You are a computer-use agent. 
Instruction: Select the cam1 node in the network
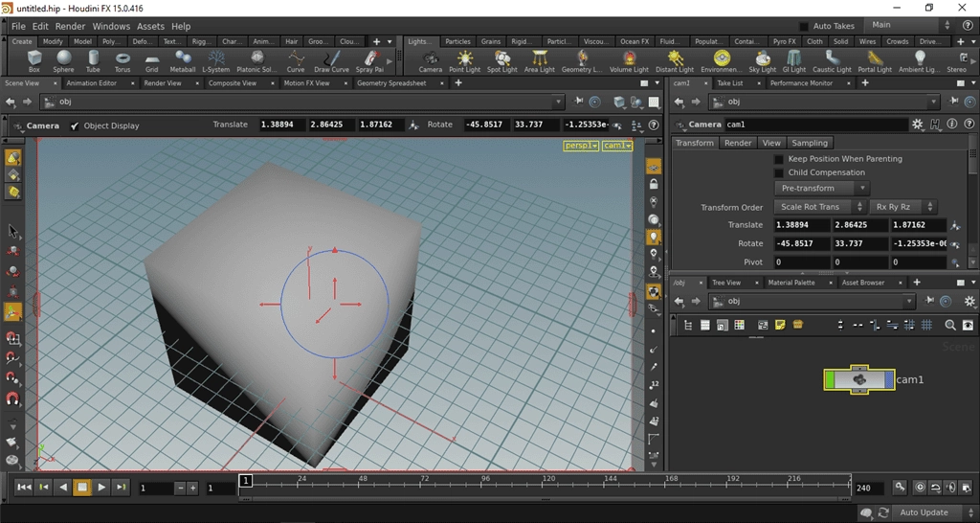point(859,379)
